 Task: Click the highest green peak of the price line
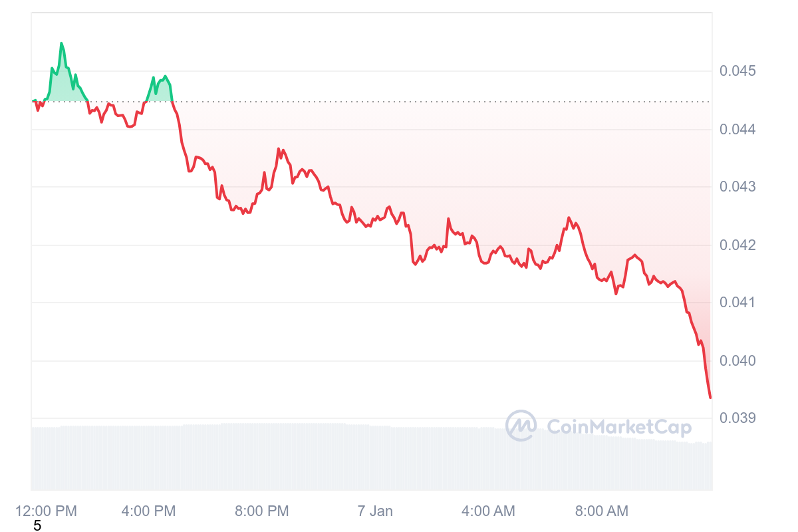pyautogui.click(x=61, y=43)
